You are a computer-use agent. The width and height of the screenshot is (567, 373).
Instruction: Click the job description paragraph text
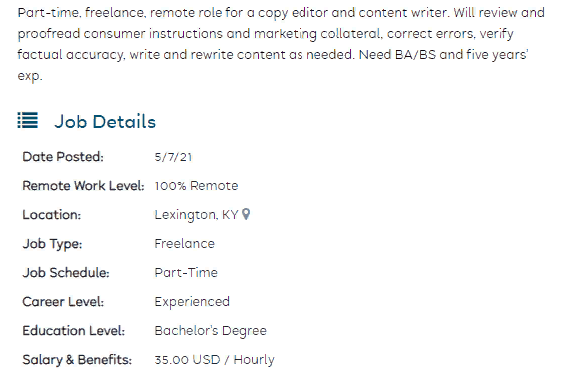coord(281,44)
